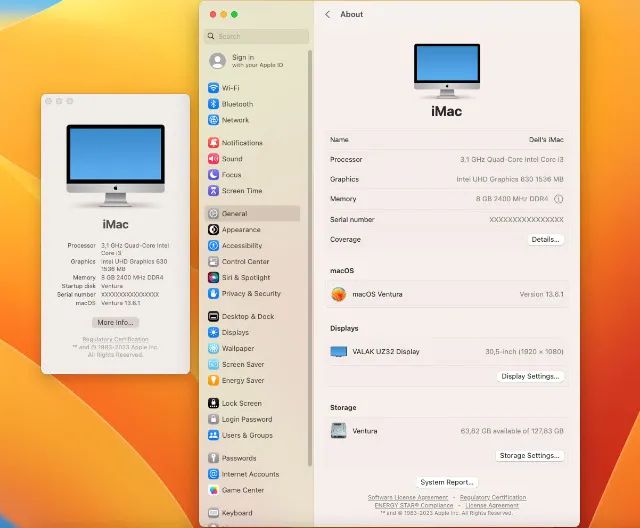Screen dimensions: 640x528
Task: Open Display Settings
Action: pos(530,376)
